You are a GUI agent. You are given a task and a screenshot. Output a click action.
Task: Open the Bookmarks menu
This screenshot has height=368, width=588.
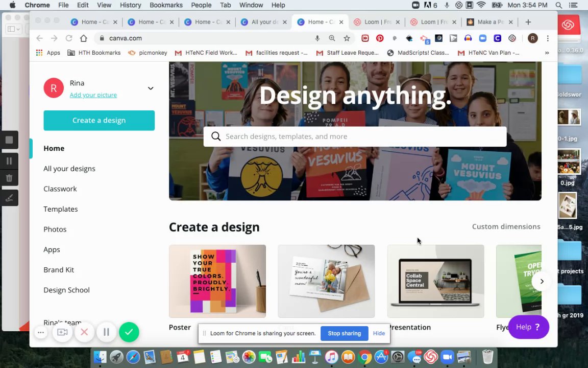166,5
